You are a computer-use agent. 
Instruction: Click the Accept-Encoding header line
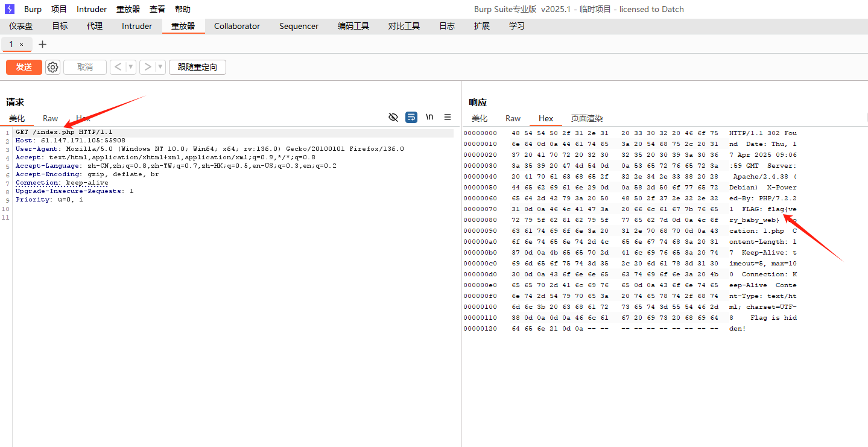click(x=87, y=174)
